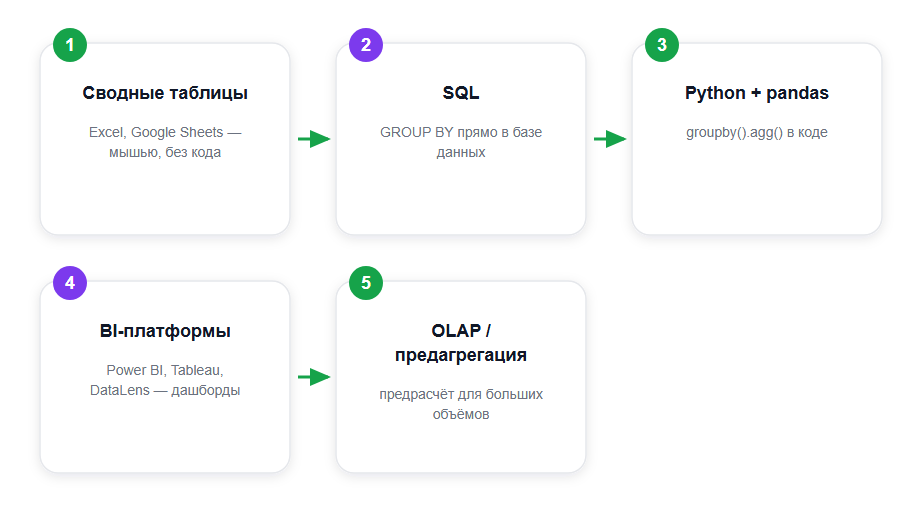Click the purple number 2 badge

(x=366, y=45)
